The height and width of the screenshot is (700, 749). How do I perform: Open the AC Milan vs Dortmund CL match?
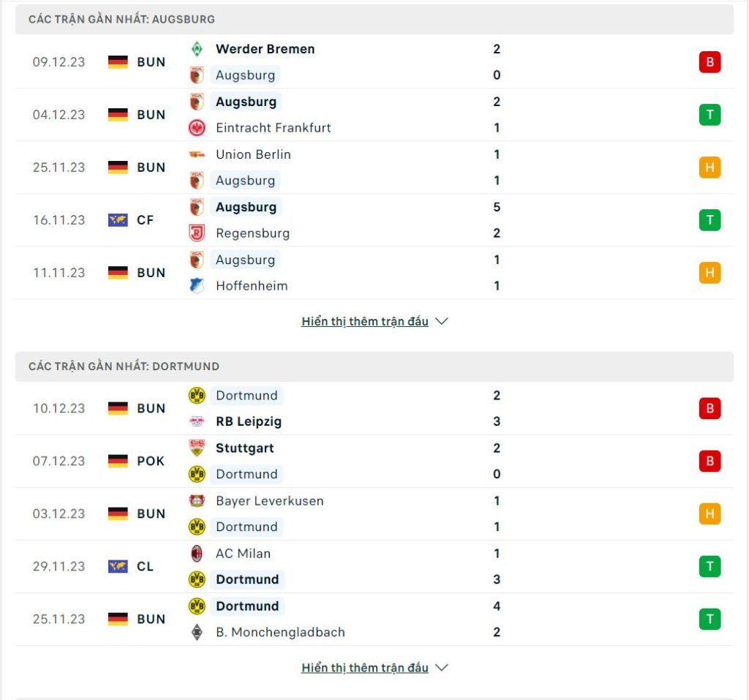374,567
